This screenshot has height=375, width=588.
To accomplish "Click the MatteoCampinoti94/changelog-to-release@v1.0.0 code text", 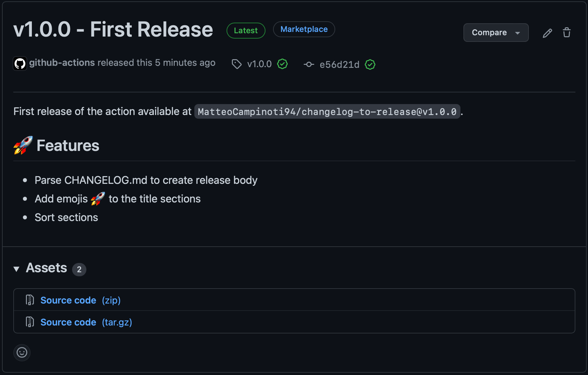I will [x=327, y=112].
